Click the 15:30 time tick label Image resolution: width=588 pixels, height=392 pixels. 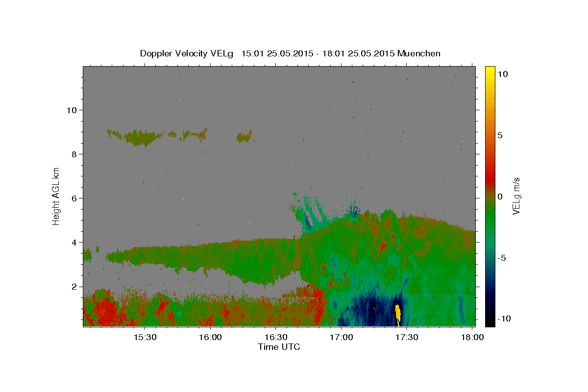coord(145,338)
